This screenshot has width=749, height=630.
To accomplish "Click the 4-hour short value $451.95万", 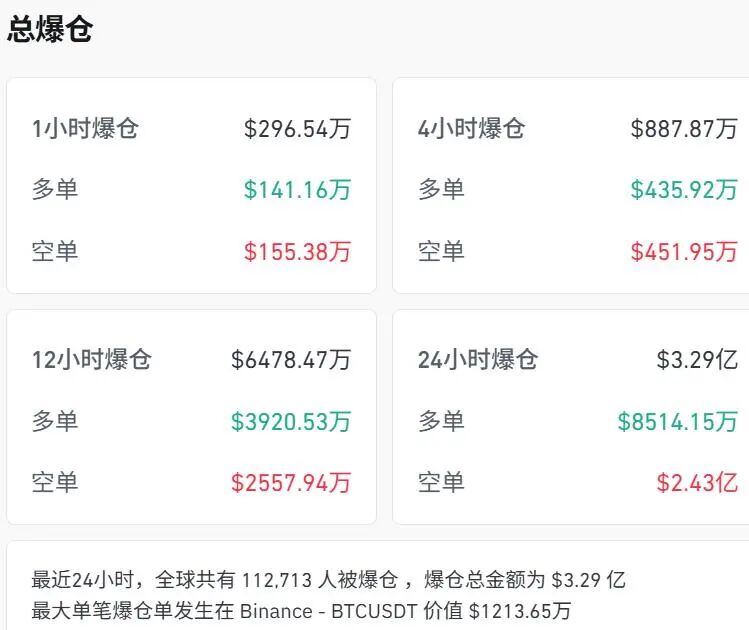I will point(684,252).
